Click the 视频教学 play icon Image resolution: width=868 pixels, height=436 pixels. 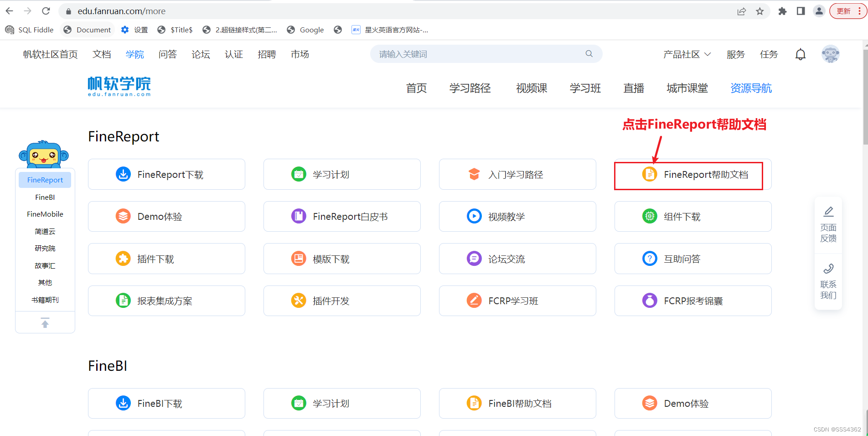[x=474, y=216]
